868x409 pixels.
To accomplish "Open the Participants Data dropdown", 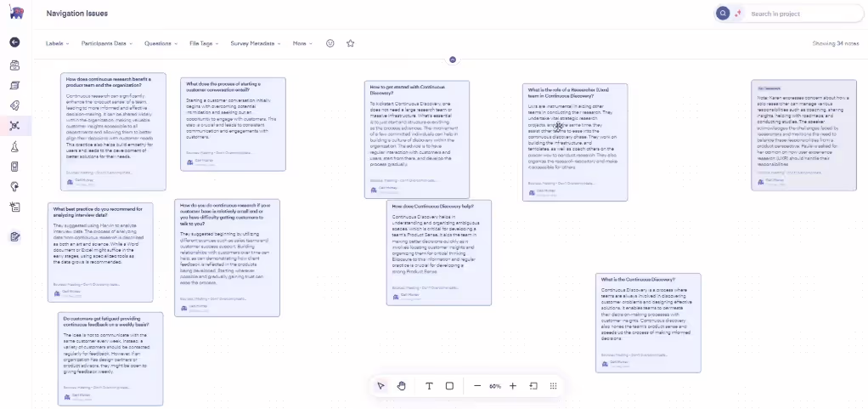I will tap(107, 43).
